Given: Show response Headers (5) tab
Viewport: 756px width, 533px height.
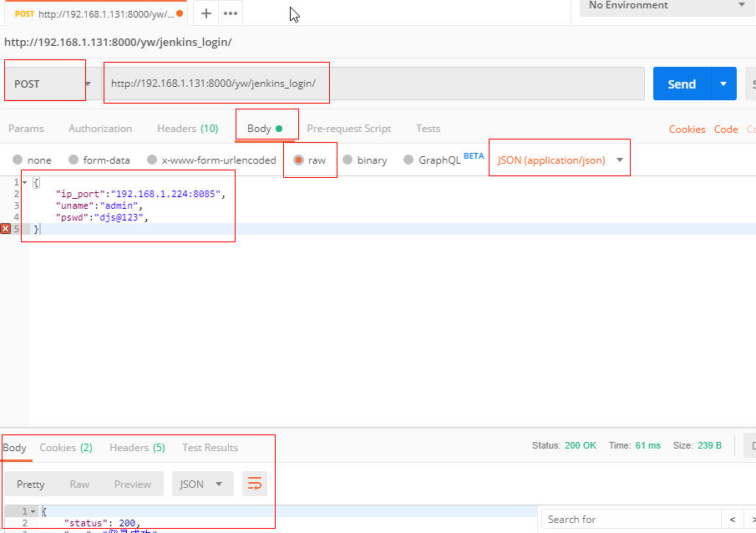Looking at the screenshot, I should pyautogui.click(x=137, y=448).
